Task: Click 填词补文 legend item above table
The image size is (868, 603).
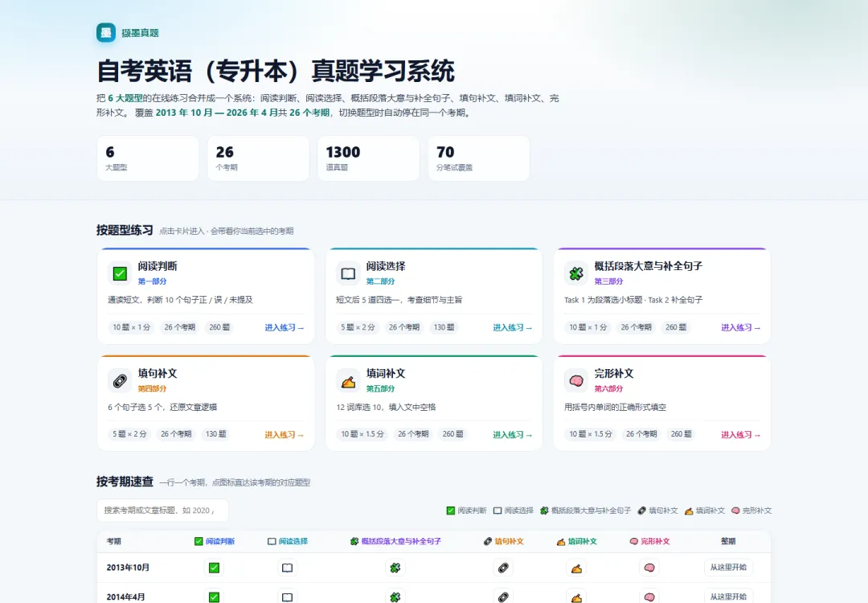Action: 705,511
